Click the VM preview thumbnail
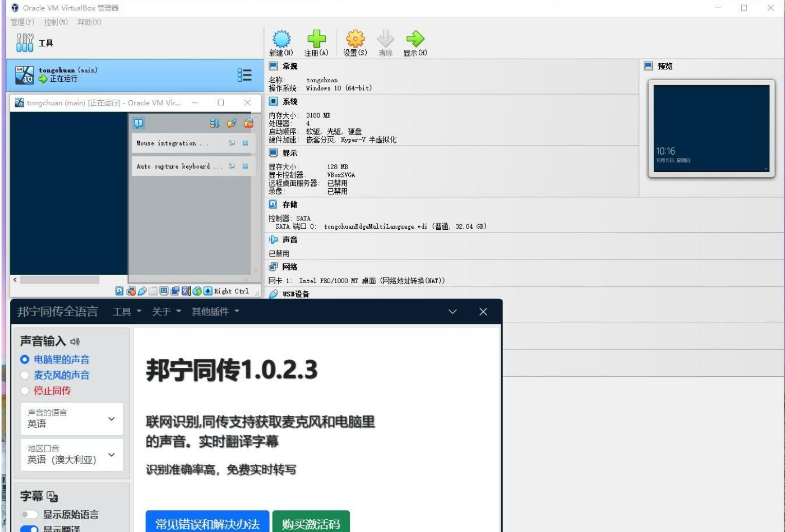 711,129
